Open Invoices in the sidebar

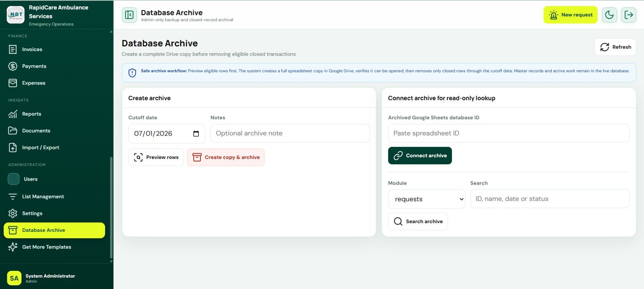54,50
